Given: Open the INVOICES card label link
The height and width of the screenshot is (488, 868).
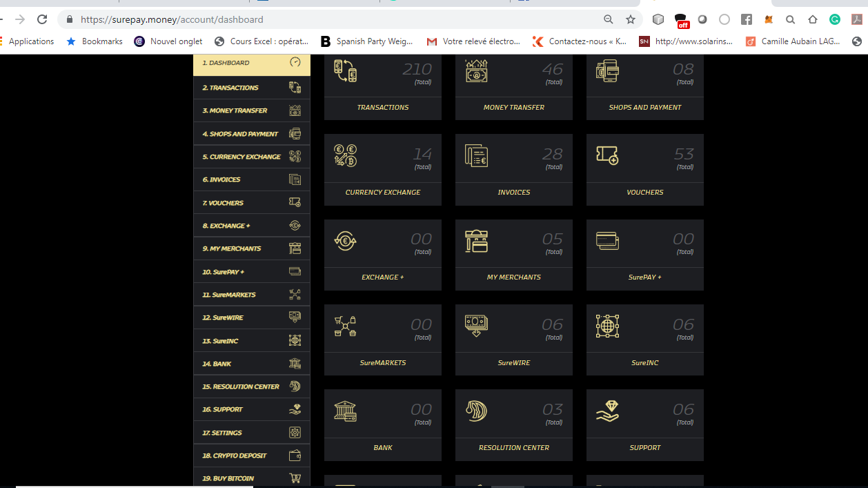Looking at the screenshot, I should [x=514, y=193].
